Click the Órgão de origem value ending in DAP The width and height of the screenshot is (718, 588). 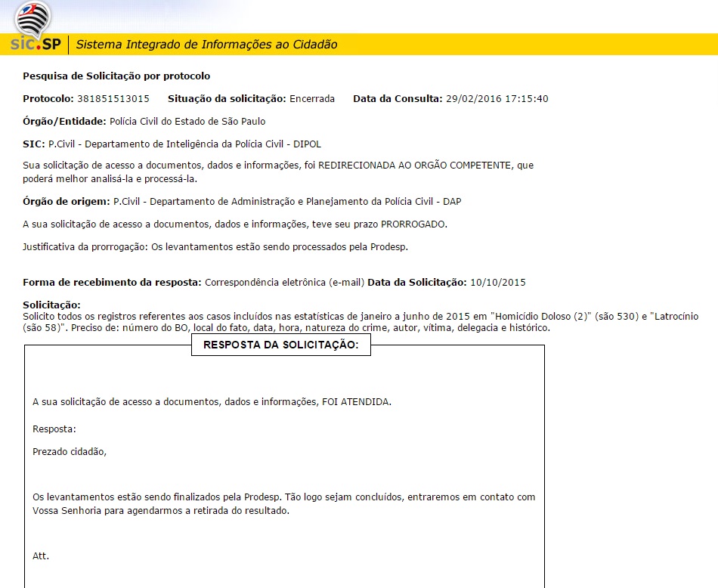click(287, 202)
